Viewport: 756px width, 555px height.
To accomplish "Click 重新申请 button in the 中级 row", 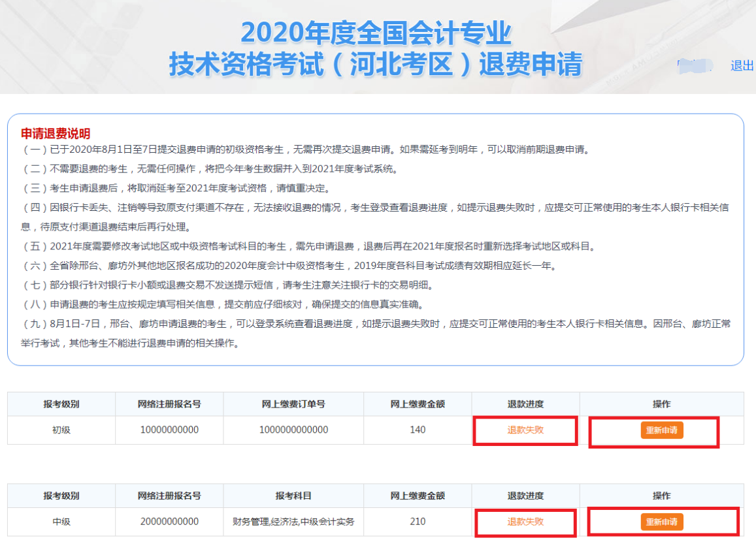I will 661,522.
